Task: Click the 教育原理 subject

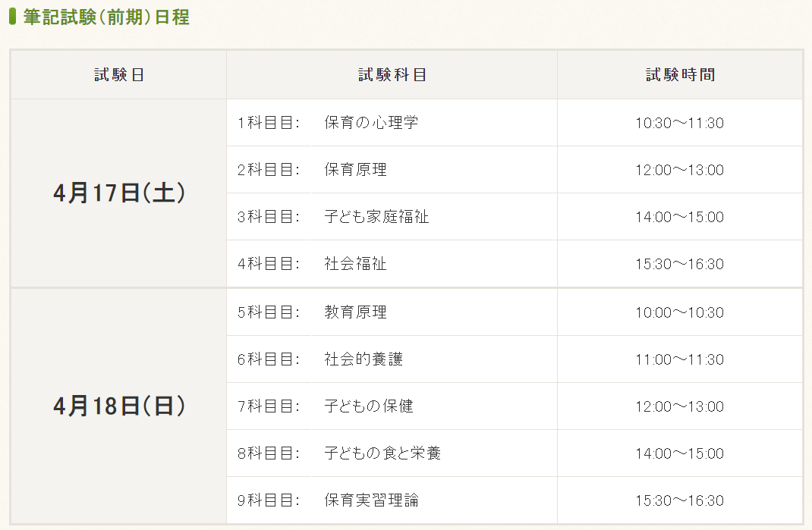Action: (355, 312)
